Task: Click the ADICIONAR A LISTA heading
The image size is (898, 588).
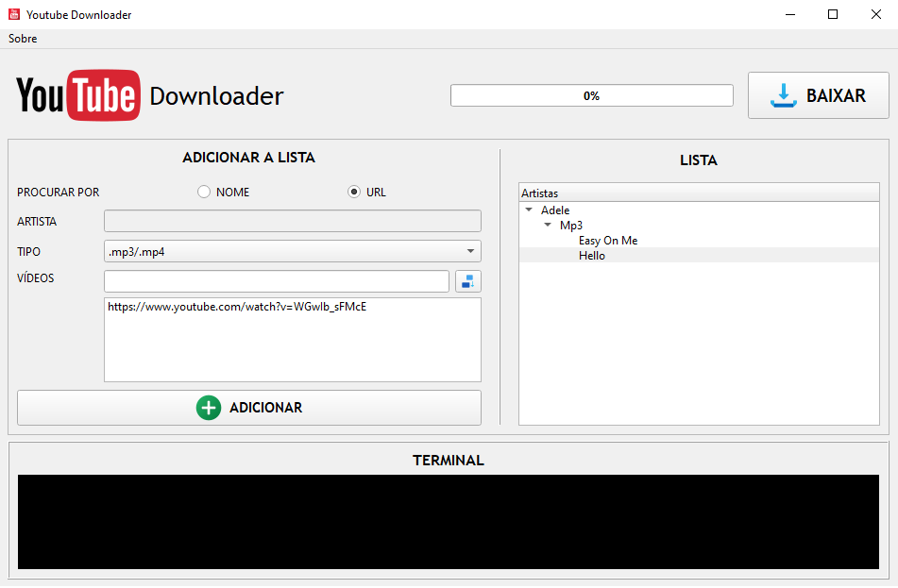Action: coord(248,158)
